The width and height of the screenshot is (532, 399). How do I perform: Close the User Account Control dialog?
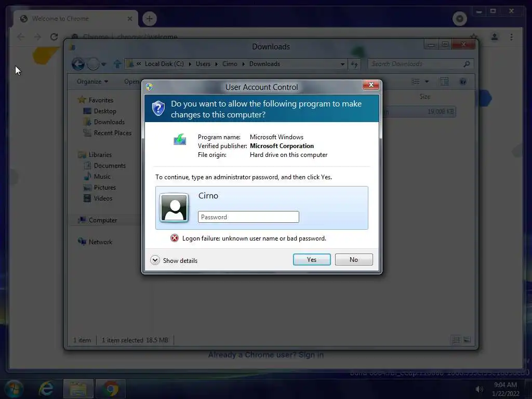(x=370, y=85)
